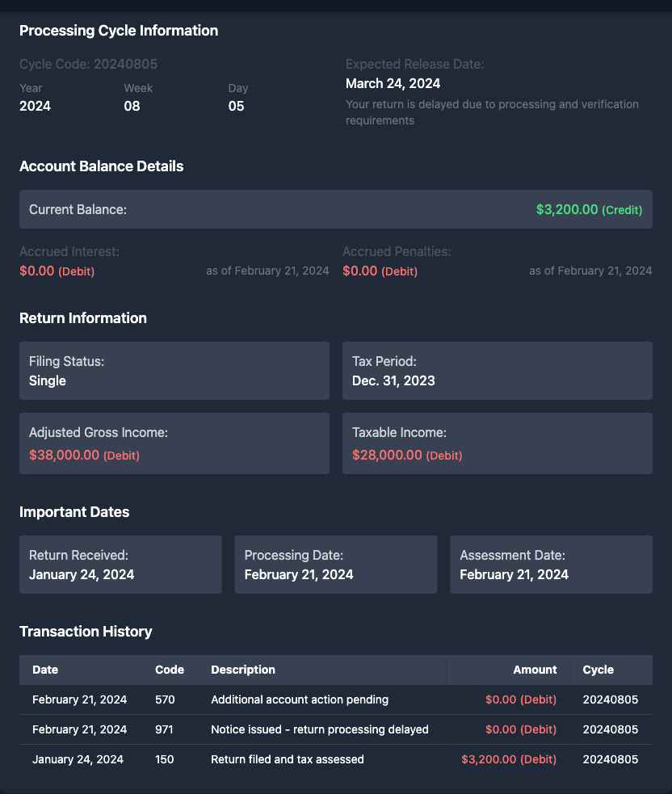The image size is (672, 794).
Task: Click the Code column header
Action: click(x=170, y=670)
